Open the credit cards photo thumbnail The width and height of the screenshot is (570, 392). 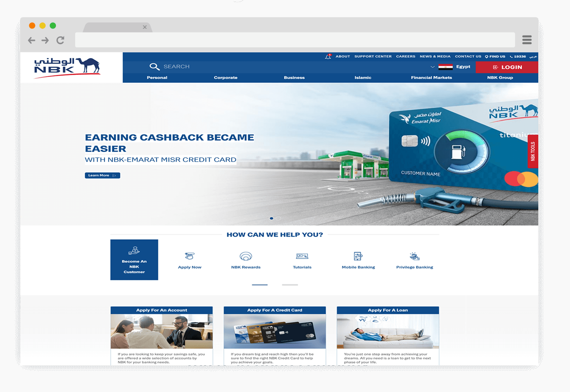click(x=275, y=331)
